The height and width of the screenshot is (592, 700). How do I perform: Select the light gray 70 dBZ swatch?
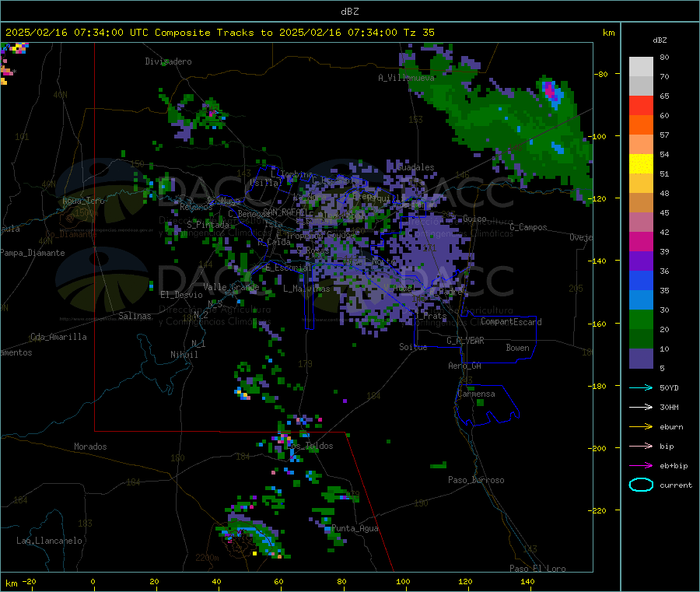[x=641, y=67]
